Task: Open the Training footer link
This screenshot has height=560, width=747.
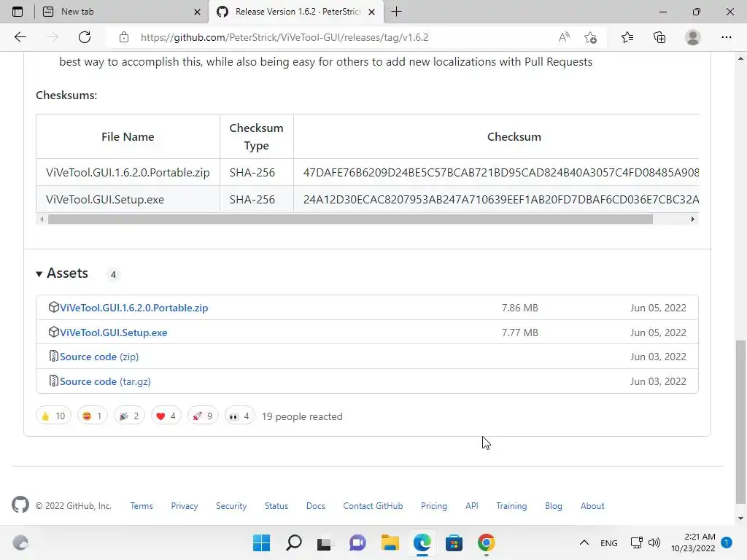Action: [x=511, y=506]
